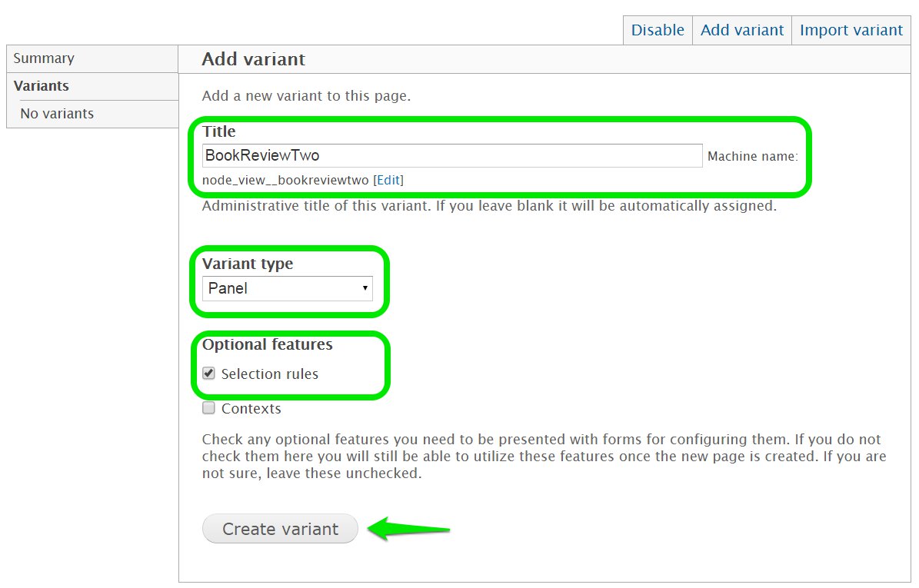Select Summary in the left sidebar
This screenshot has width=919, height=588.
pyautogui.click(x=44, y=58)
